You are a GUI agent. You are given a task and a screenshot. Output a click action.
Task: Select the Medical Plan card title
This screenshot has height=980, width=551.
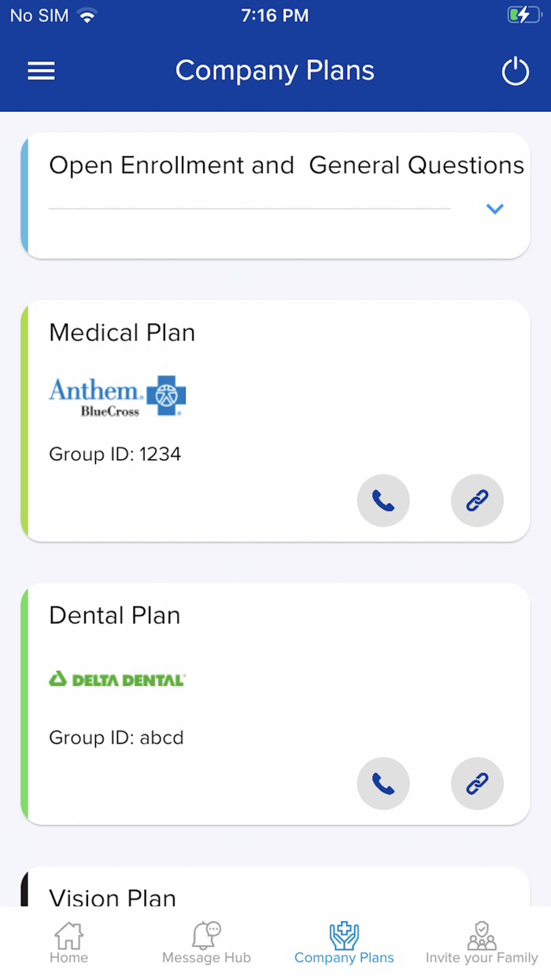(x=122, y=332)
